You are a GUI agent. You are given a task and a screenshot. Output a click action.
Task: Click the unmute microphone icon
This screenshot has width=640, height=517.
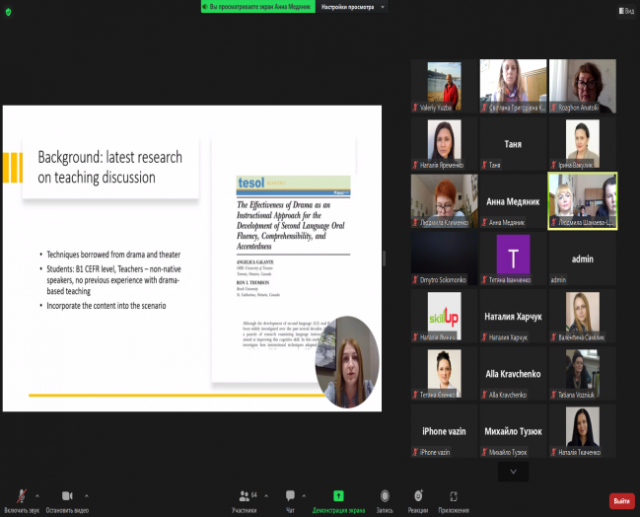[x=21, y=494]
